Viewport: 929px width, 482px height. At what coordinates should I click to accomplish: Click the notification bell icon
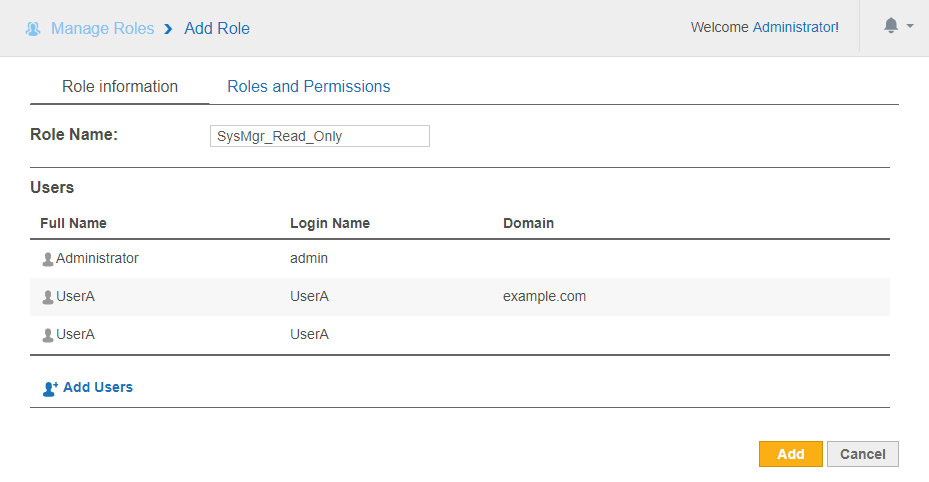coord(891,26)
